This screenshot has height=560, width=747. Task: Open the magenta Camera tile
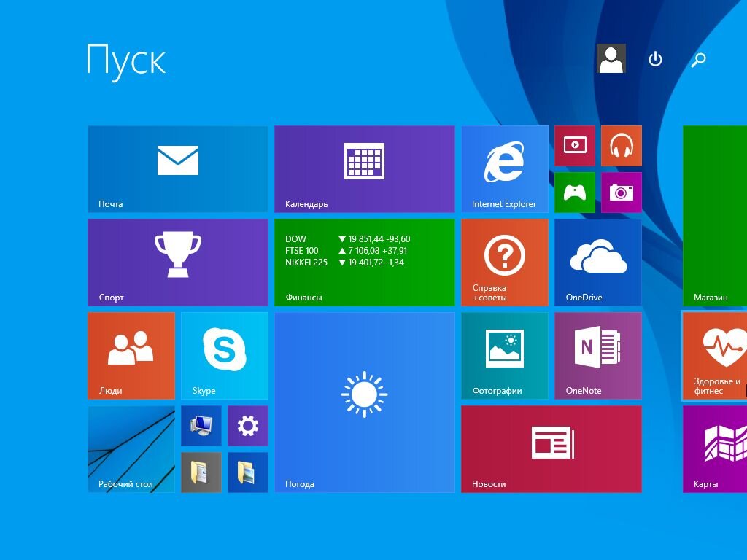(x=622, y=192)
